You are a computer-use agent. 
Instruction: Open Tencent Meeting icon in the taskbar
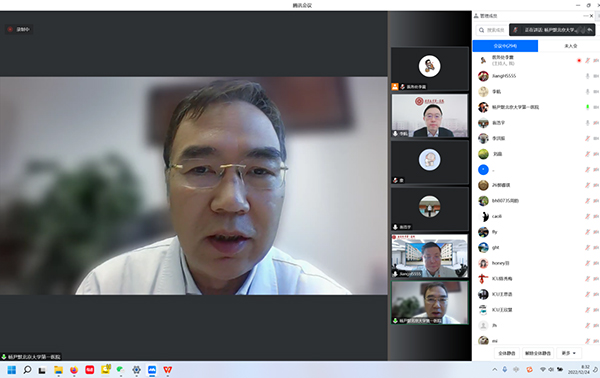pos(152,370)
